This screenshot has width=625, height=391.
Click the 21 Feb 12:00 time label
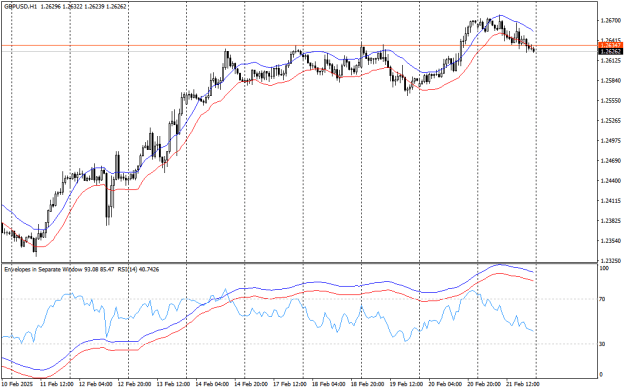[x=523, y=384]
